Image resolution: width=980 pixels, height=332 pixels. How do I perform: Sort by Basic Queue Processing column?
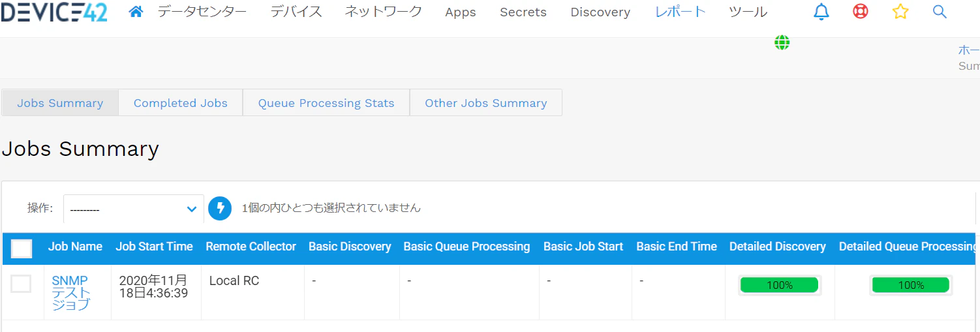coord(467,247)
